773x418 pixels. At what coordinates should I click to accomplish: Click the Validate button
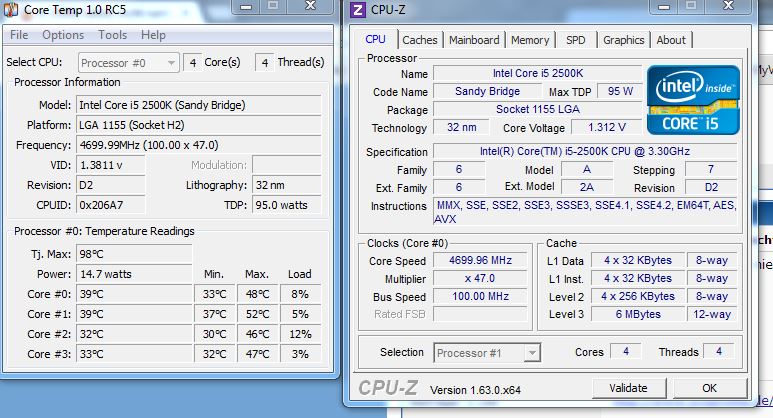tap(629, 388)
